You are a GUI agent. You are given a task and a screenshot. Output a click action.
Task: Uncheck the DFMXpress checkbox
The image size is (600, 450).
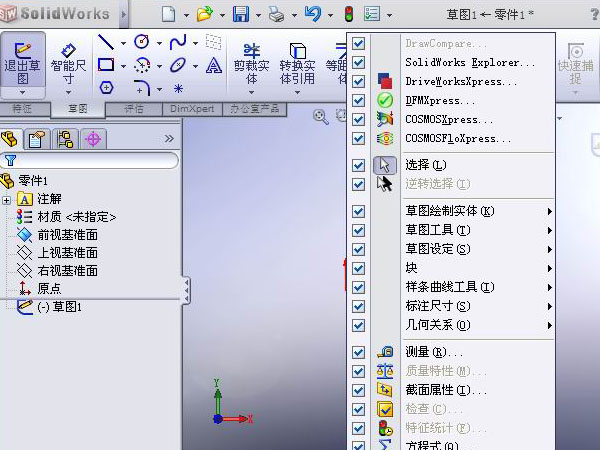tap(358, 101)
